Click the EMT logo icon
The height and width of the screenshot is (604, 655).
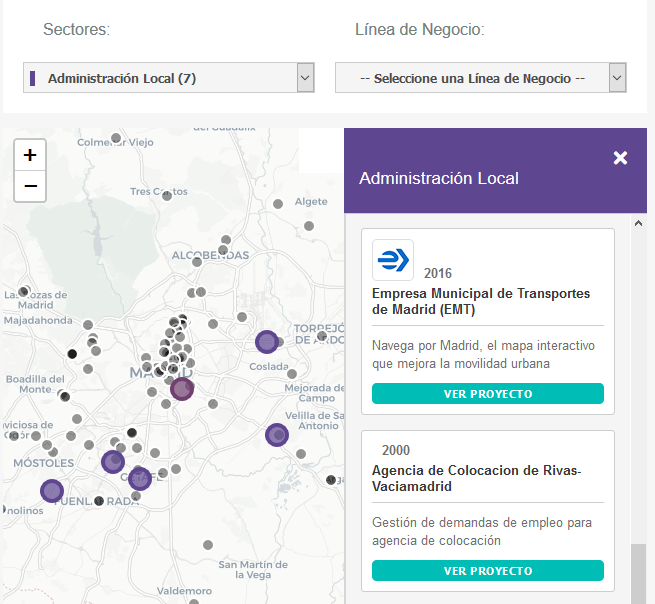point(392,261)
